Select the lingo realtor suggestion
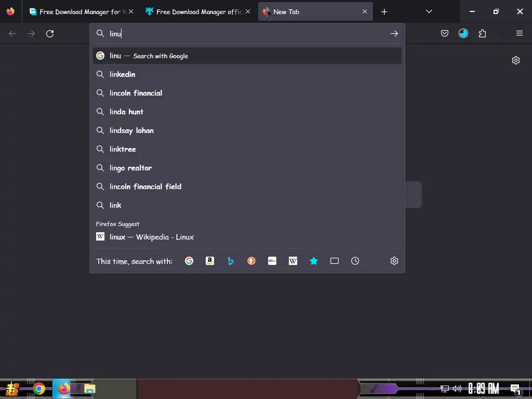Image resolution: width=532 pixels, height=399 pixels. tap(247, 168)
